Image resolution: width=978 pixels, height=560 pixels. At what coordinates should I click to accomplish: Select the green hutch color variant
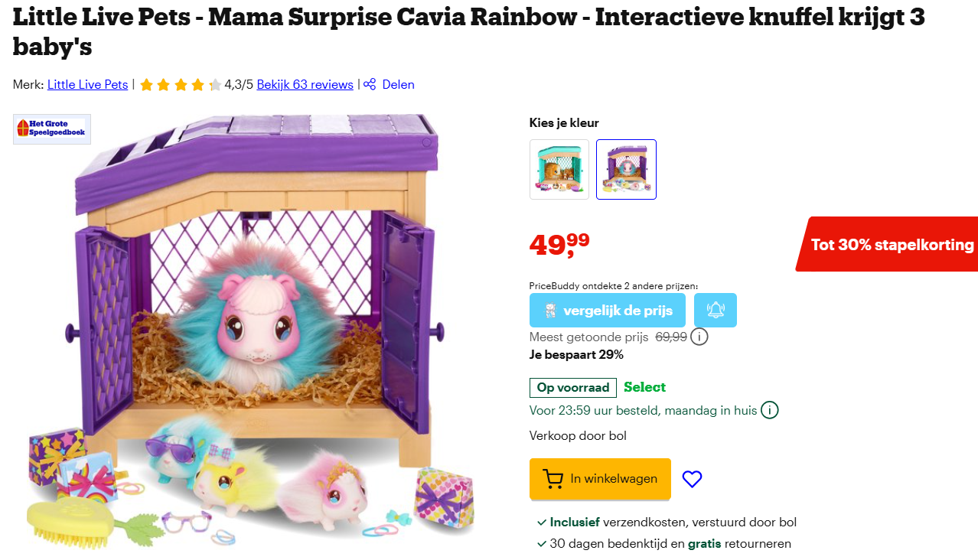coord(559,169)
